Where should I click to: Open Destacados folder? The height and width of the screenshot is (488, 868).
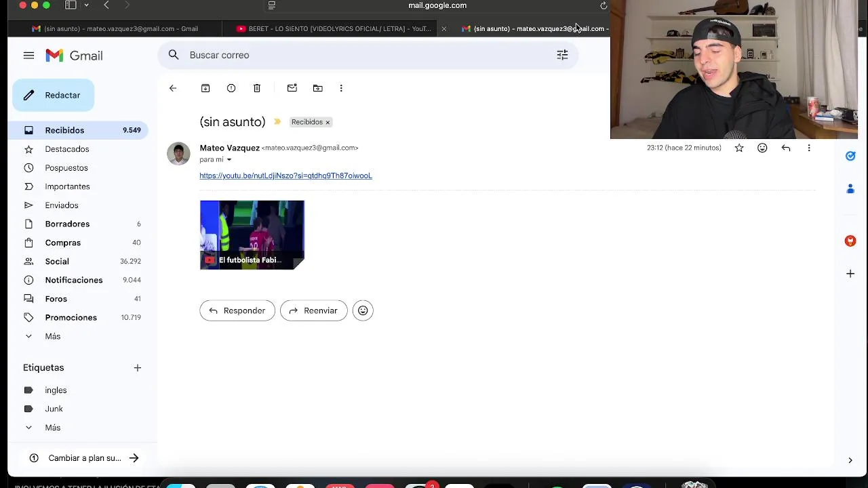79,149
